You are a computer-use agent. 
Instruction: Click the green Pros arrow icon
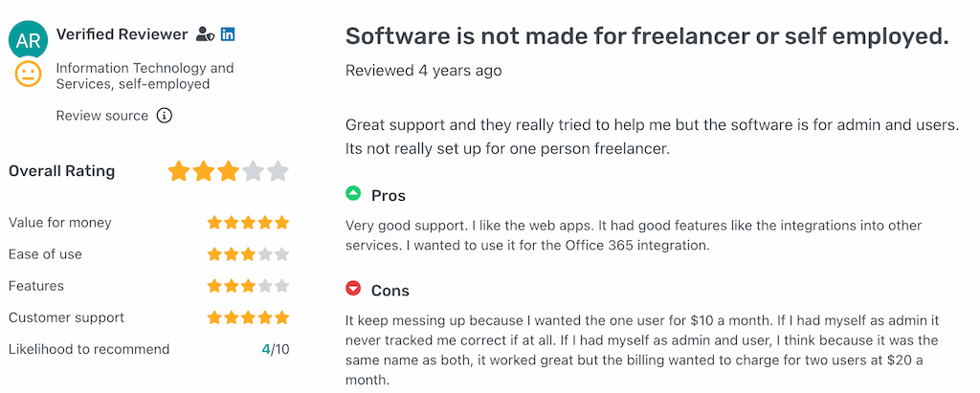pyautogui.click(x=353, y=194)
